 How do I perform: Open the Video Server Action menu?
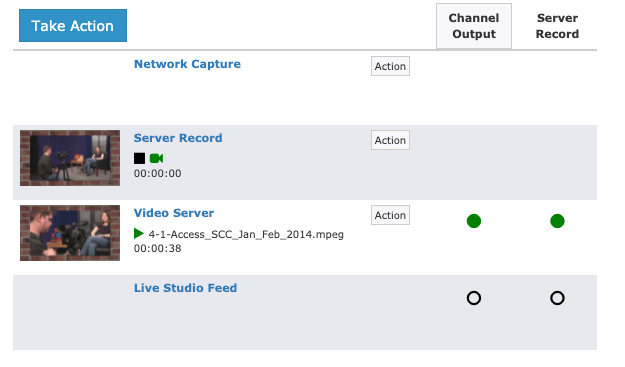tap(390, 215)
